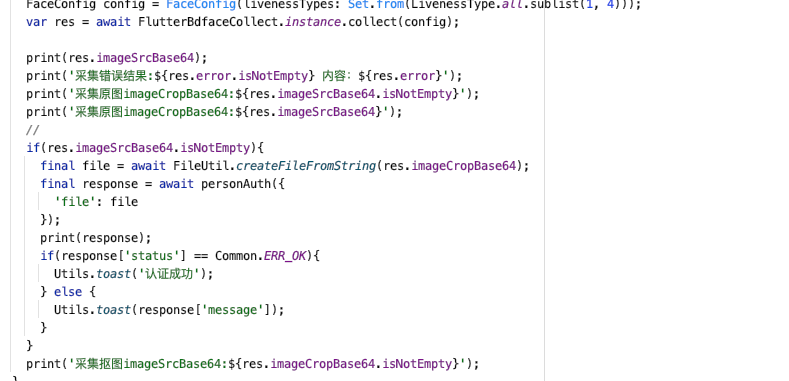The width and height of the screenshot is (789, 381).
Task: Click the 'message' string key
Action: pos(232,310)
